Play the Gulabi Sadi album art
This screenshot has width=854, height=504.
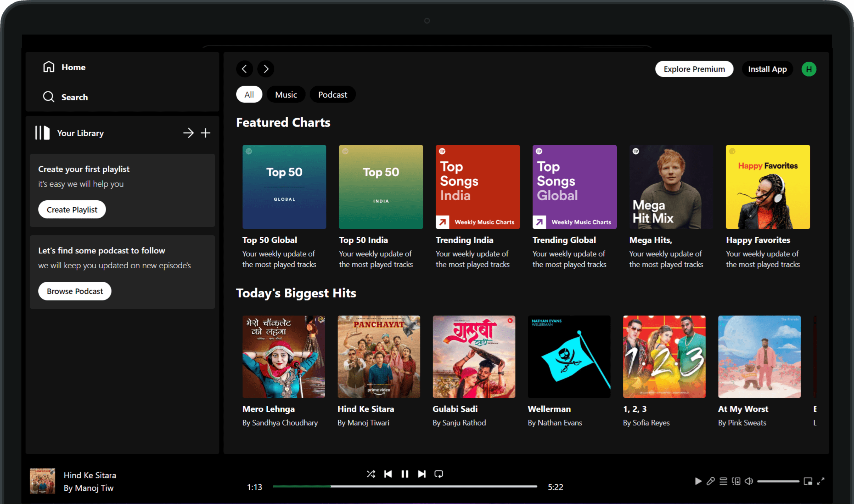pyautogui.click(x=474, y=357)
